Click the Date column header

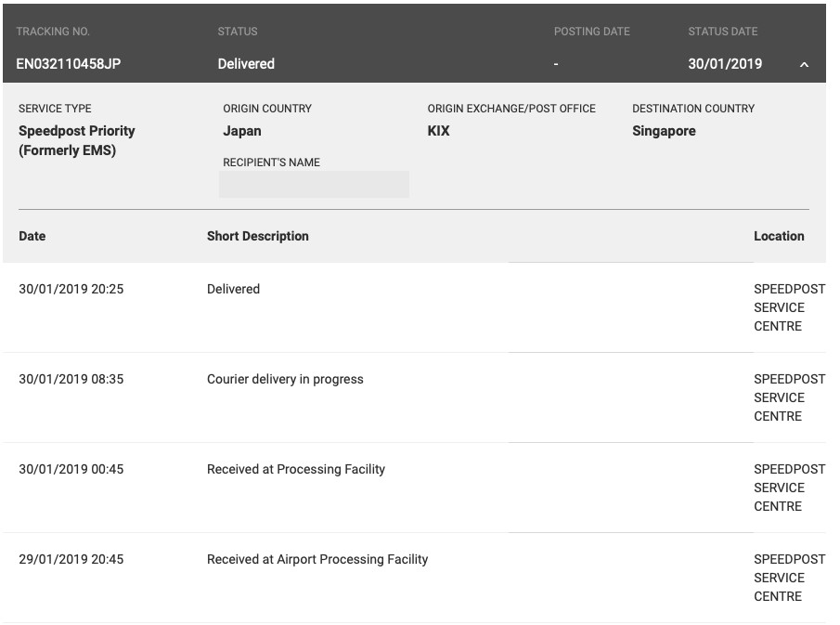click(32, 237)
